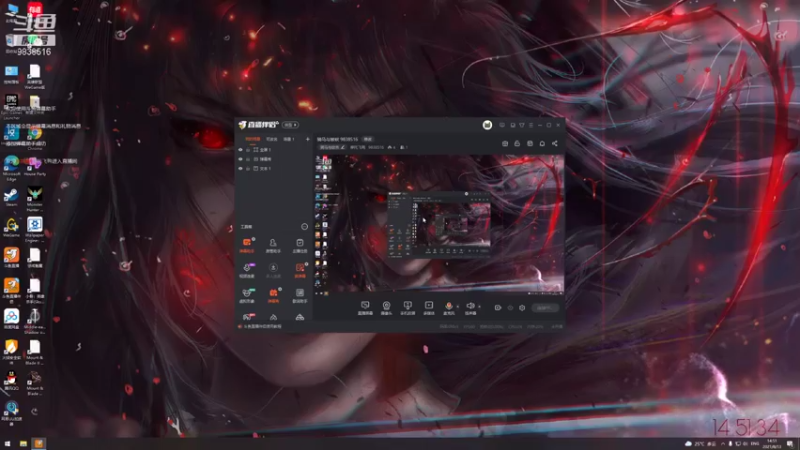Screen dimensions: 800x450
Task: Open Monster Hunter desktop shortcut
Action: [35, 199]
